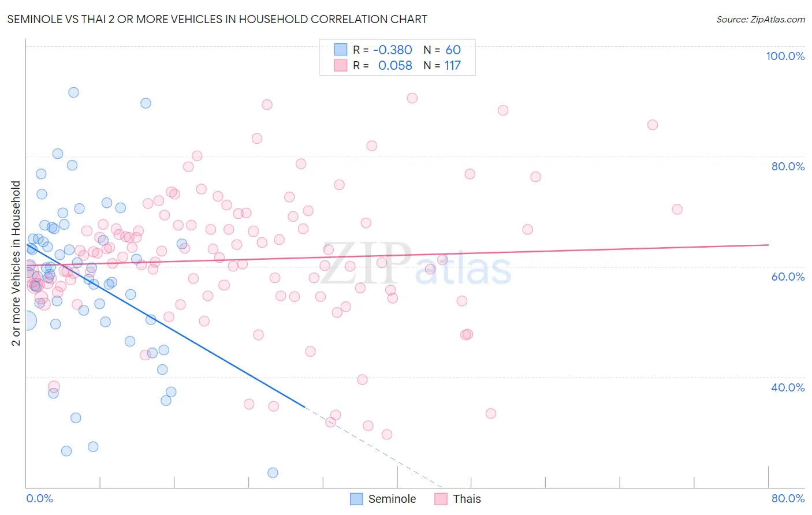Click the Seminole blue legend swatch at bottom

click(356, 499)
